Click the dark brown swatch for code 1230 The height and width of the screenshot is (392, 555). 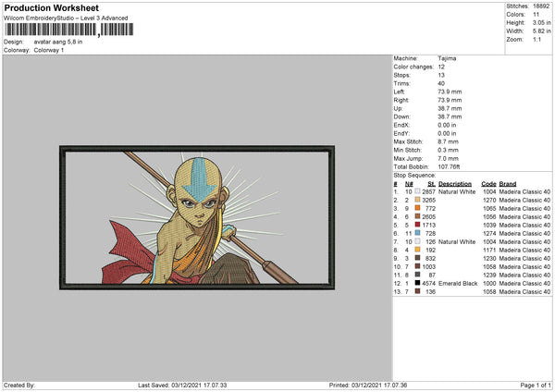click(418, 258)
